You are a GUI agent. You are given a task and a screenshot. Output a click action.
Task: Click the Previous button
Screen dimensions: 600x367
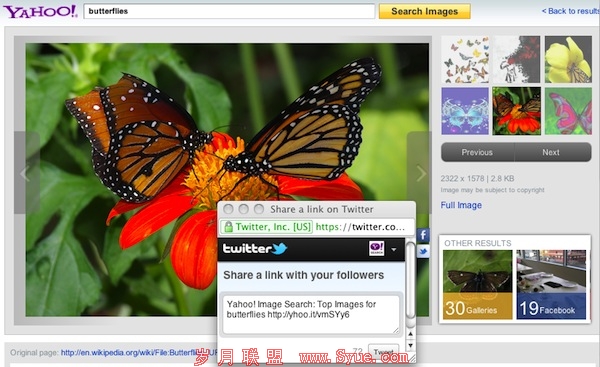click(x=477, y=152)
